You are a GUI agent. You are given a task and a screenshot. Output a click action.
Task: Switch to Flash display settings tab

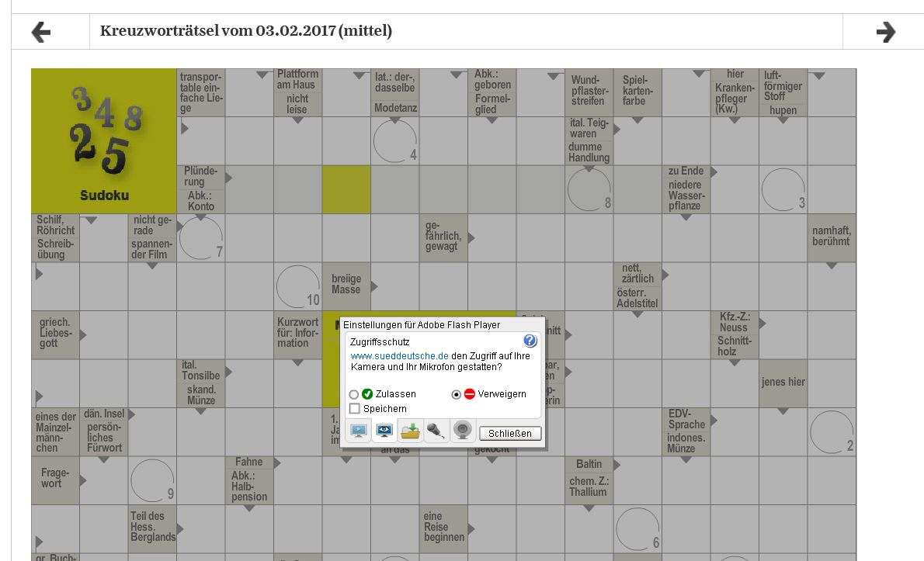coord(358,431)
